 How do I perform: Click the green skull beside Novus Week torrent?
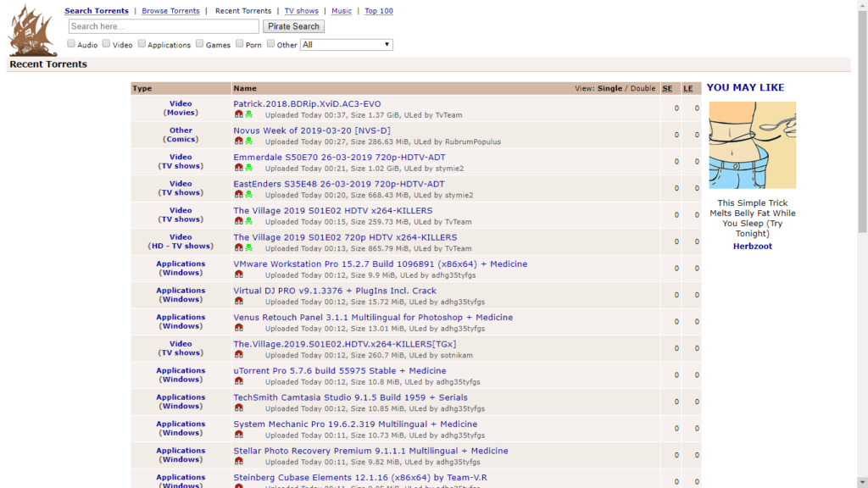pos(249,141)
